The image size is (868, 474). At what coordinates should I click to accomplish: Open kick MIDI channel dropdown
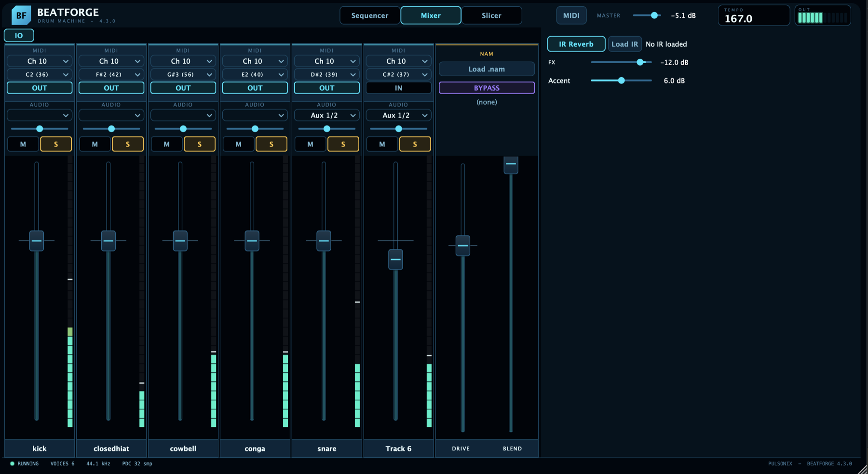click(x=40, y=61)
